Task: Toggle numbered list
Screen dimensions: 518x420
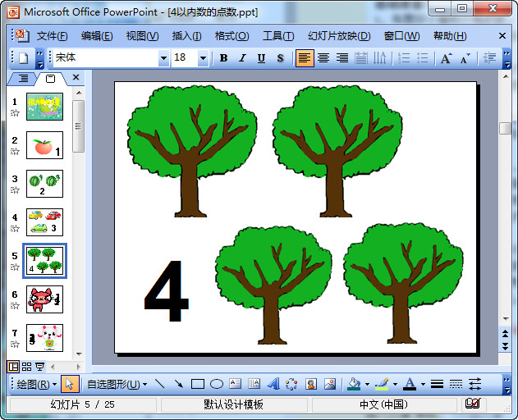Action: click(x=404, y=58)
